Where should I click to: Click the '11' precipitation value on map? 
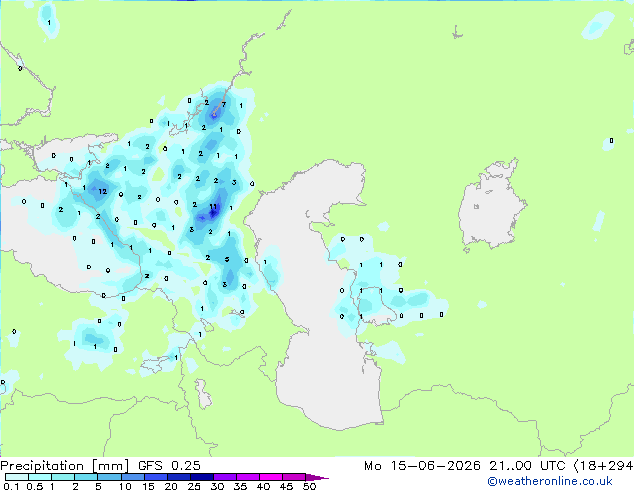point(213,207)
